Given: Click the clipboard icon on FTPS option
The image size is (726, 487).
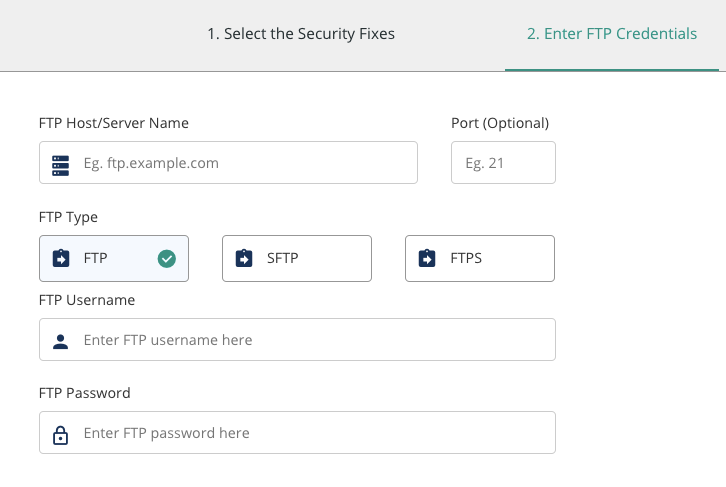Looking at the screenshot, I should coord(427,258).
